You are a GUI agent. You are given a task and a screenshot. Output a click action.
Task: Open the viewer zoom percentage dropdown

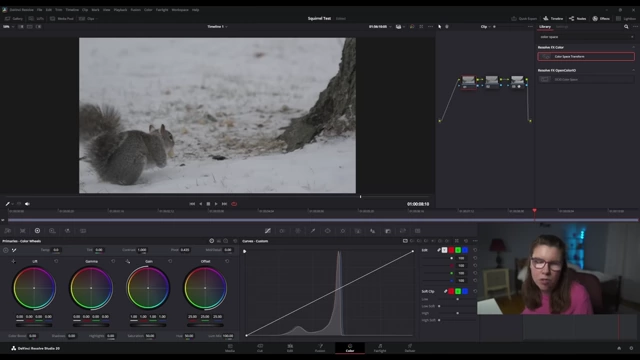8,27
